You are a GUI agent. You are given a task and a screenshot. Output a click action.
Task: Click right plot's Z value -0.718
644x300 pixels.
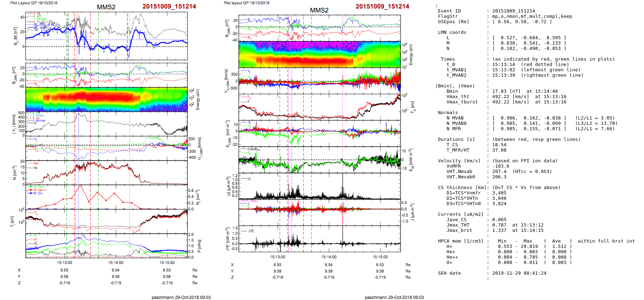click(x=277, y=277)
